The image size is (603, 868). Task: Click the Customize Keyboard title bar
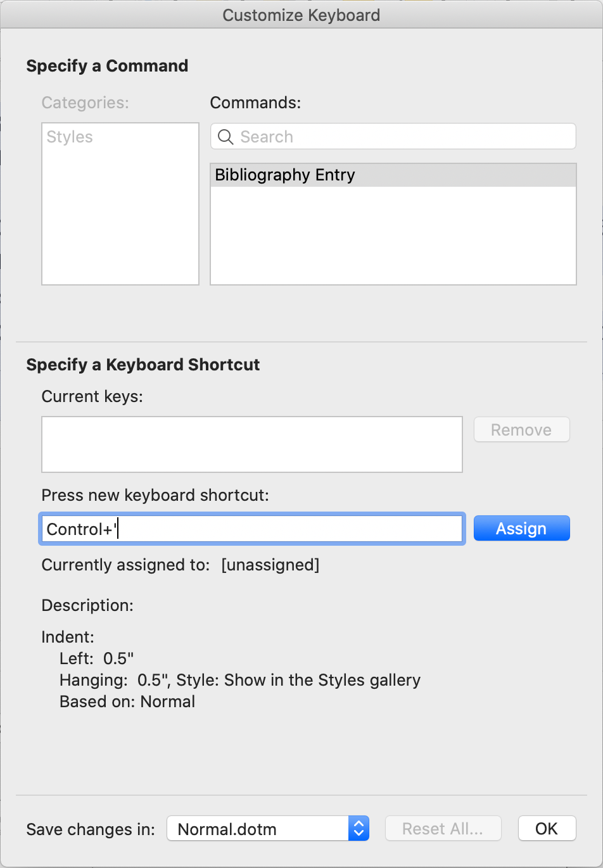[x=301, y=15]
